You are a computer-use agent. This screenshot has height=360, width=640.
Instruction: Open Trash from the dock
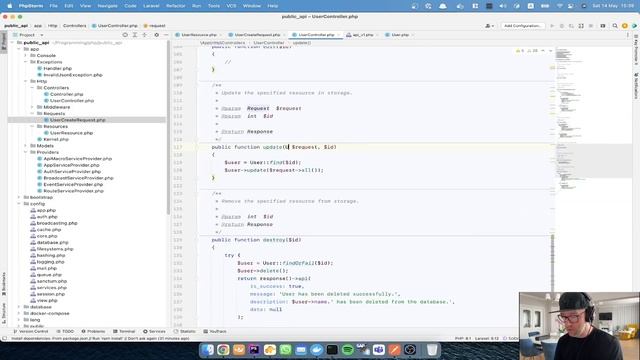pyautogui.click(x=432, y=350)
